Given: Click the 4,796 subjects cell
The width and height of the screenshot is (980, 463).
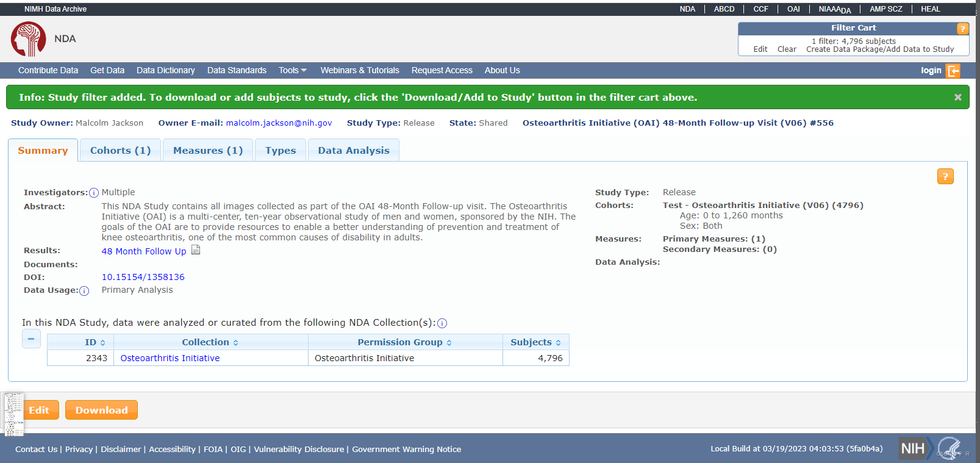Looking at the screenshot, I should point(536,358).
